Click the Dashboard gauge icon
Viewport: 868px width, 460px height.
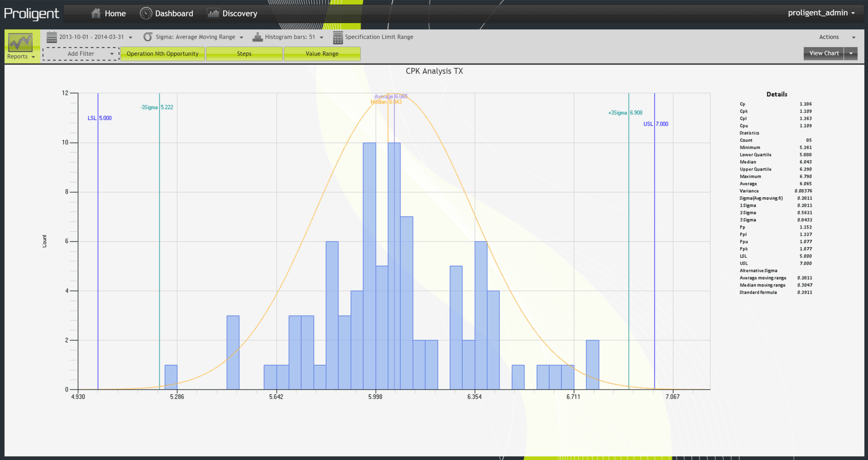click(146, 14)
